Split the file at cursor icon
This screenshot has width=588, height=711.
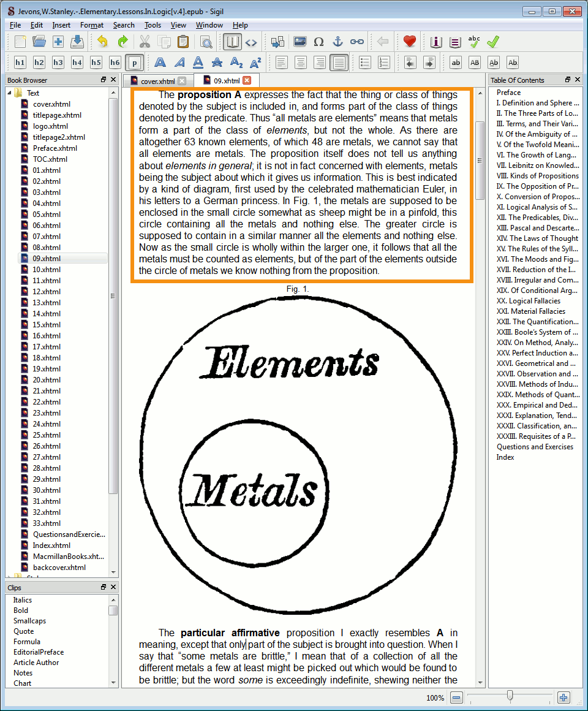tap(277, 42)
